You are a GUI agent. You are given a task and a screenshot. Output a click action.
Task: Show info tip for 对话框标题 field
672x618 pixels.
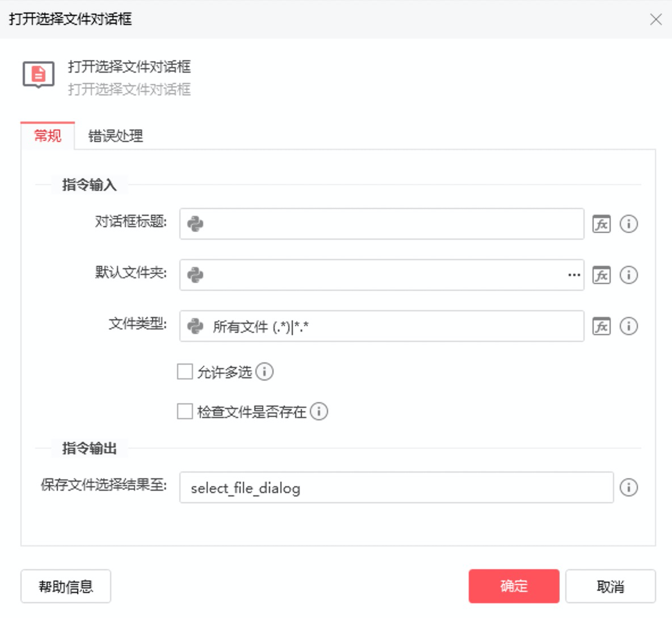click(x=628, y=224)
